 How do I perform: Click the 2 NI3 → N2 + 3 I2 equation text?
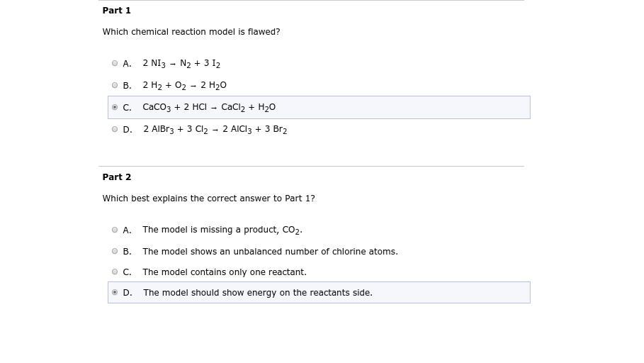tap(181, 63)
